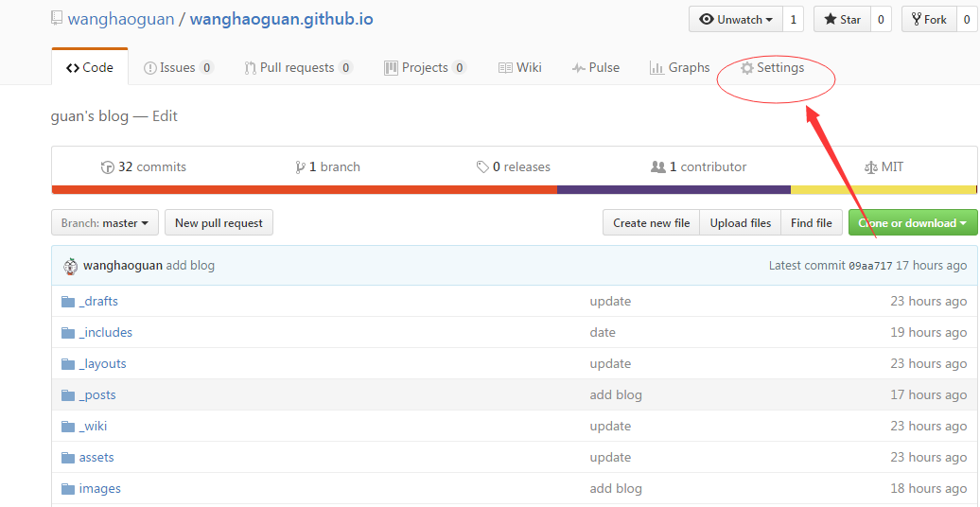The width and height of the screenshot is (980, 507).
Task: Click 19 hours ago timestamp on _includes row
Action: [929, 333]
